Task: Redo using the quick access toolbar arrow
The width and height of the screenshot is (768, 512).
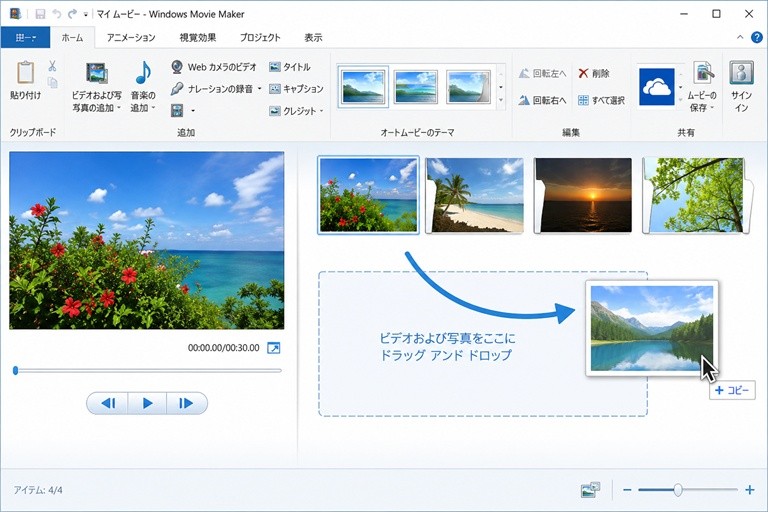Action: pos(72,14)
